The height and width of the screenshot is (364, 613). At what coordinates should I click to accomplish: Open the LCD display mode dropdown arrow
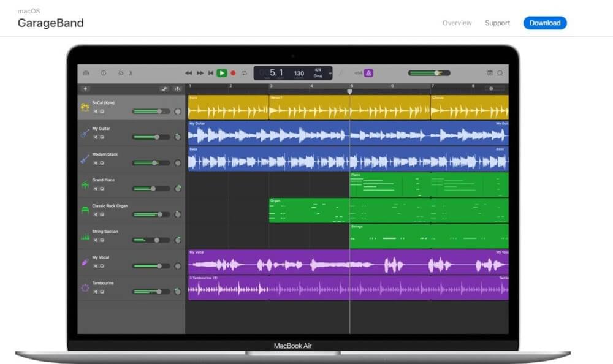click(330, 73)
